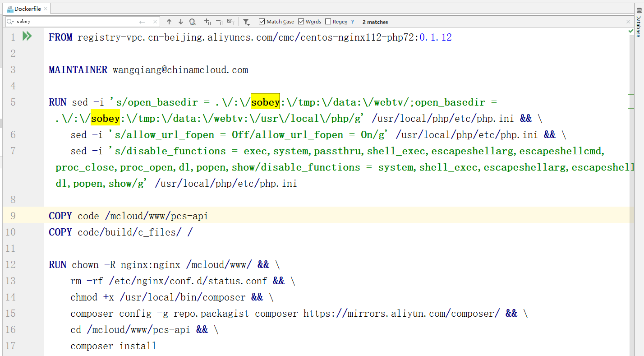
Task: Close the find bar
Action: click(628, 22)
